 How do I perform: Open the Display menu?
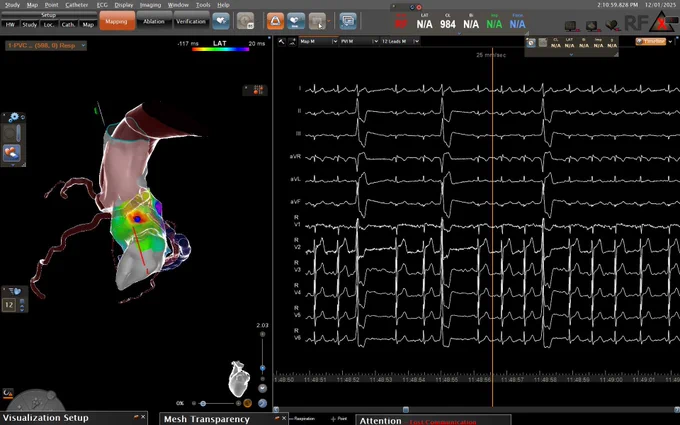[124, 5]
